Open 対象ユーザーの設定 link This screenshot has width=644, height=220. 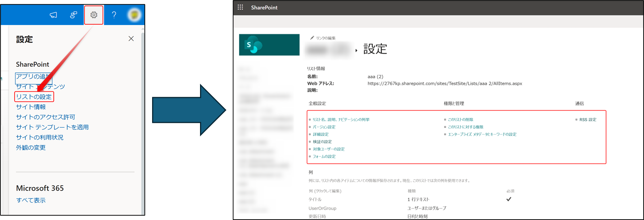pos(329,149)
